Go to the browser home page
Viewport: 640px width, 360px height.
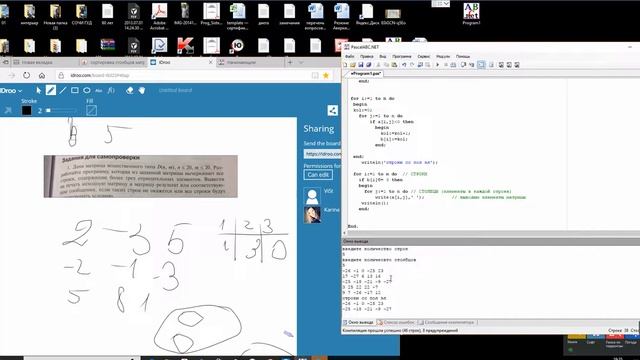[42, 76]
